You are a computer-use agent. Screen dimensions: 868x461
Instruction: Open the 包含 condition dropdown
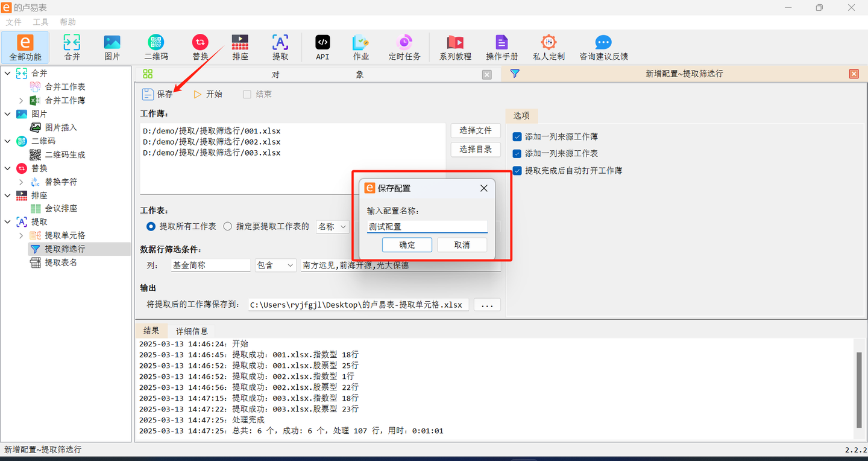[x=275, y=265]
